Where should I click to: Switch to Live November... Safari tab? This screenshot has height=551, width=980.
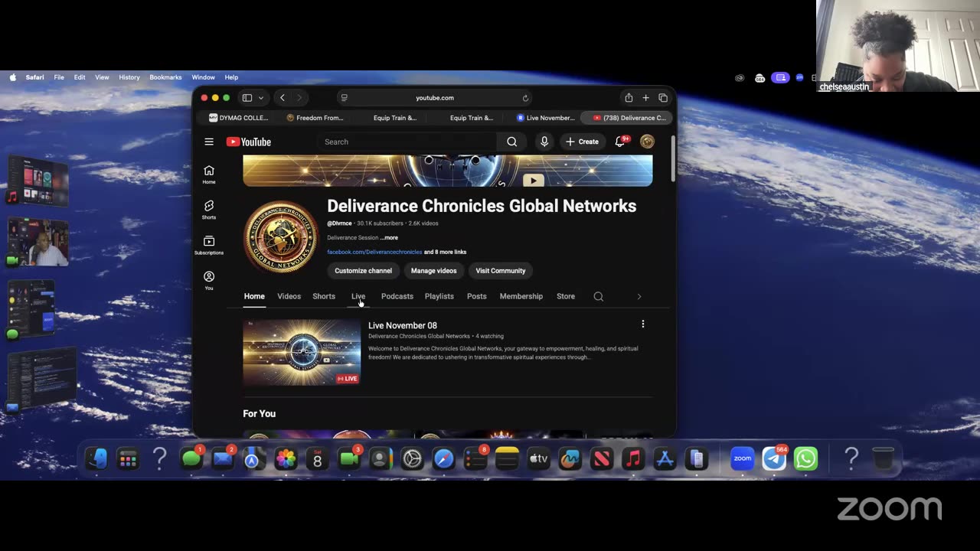[x=545, y=118]
